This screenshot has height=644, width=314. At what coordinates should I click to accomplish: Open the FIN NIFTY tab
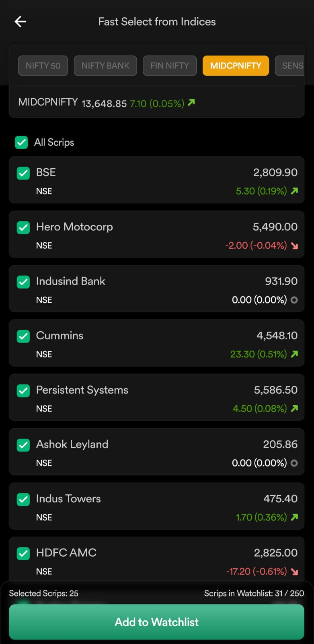tap(170, 66)
